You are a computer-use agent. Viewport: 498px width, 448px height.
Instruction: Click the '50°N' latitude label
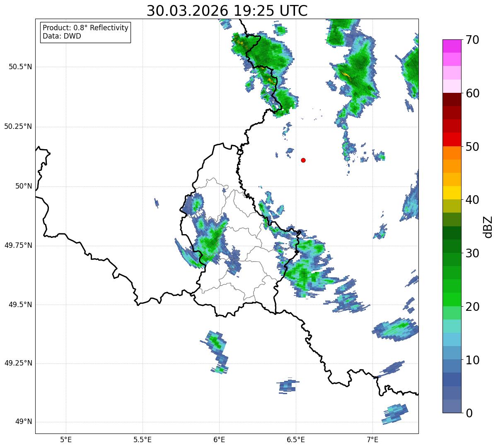point(24,186)
